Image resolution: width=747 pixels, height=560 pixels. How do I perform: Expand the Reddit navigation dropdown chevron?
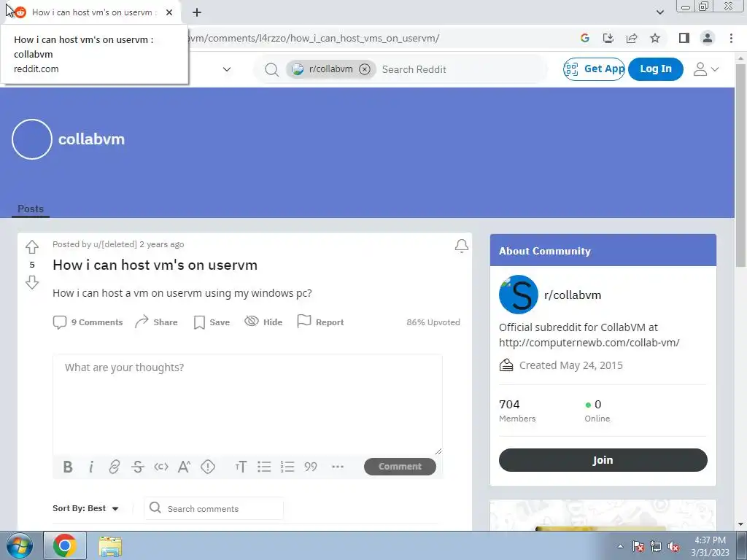(227, 69)
